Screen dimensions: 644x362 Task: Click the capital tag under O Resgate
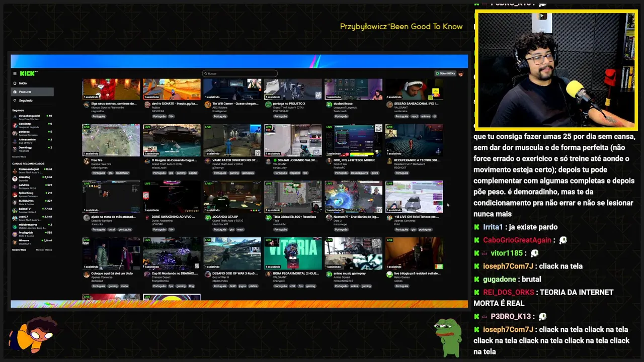193,173
